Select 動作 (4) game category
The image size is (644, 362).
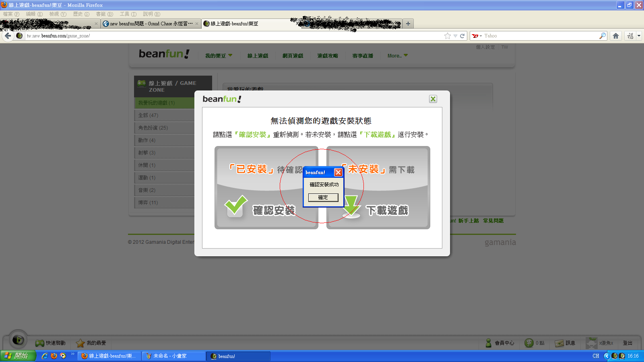164,140
